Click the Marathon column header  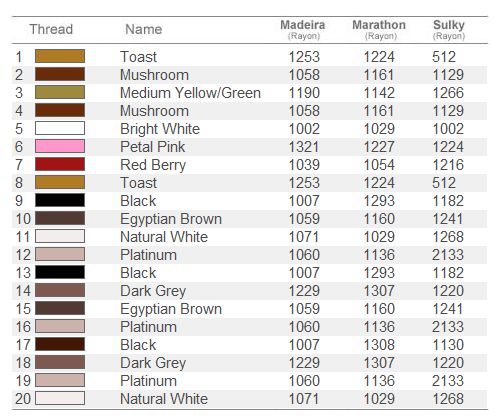[379, 30]
